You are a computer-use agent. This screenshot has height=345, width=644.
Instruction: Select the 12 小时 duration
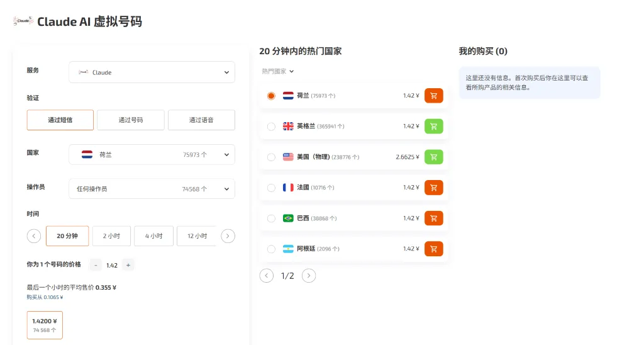(x=197, y=236)
